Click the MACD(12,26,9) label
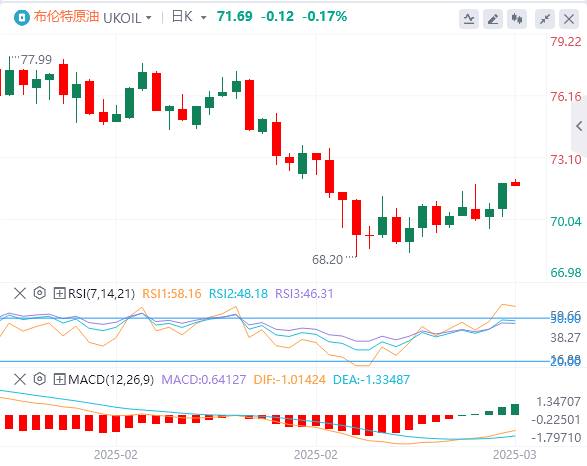 tap(111, 380)
